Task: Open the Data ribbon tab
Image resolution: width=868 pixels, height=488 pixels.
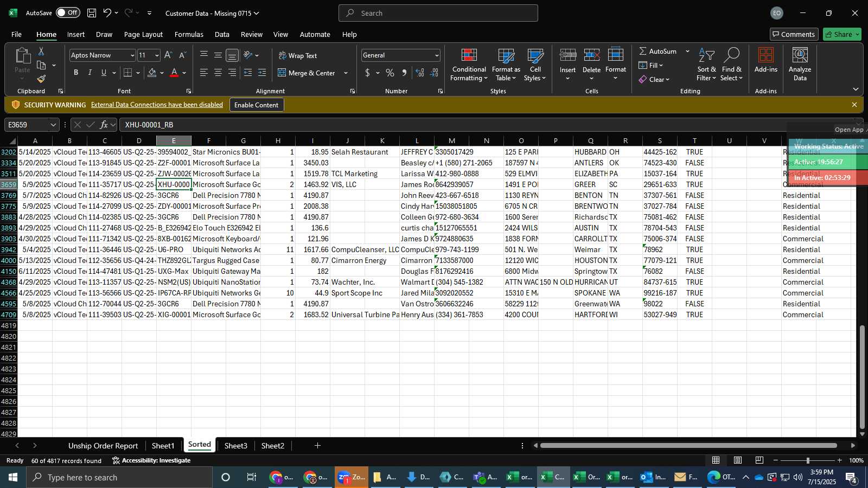Action: click(222, 34)
